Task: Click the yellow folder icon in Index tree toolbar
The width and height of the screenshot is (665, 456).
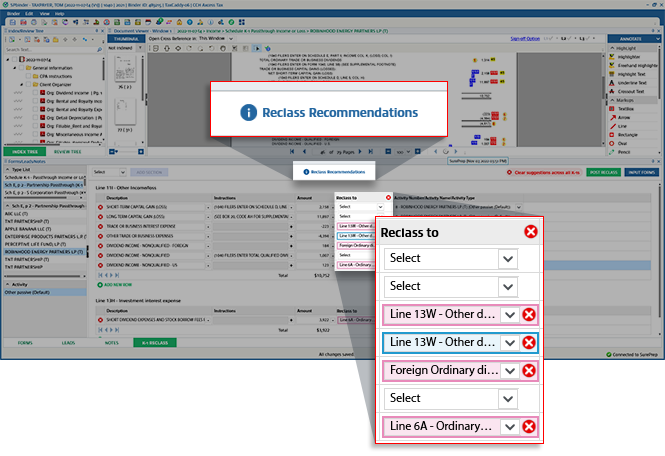Action: click(x=56, y=40)
